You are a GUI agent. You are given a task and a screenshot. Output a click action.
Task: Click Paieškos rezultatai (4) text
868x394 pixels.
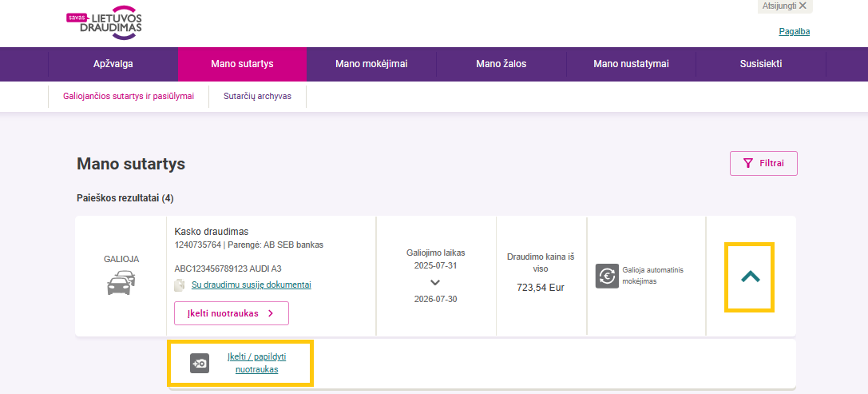125,198
